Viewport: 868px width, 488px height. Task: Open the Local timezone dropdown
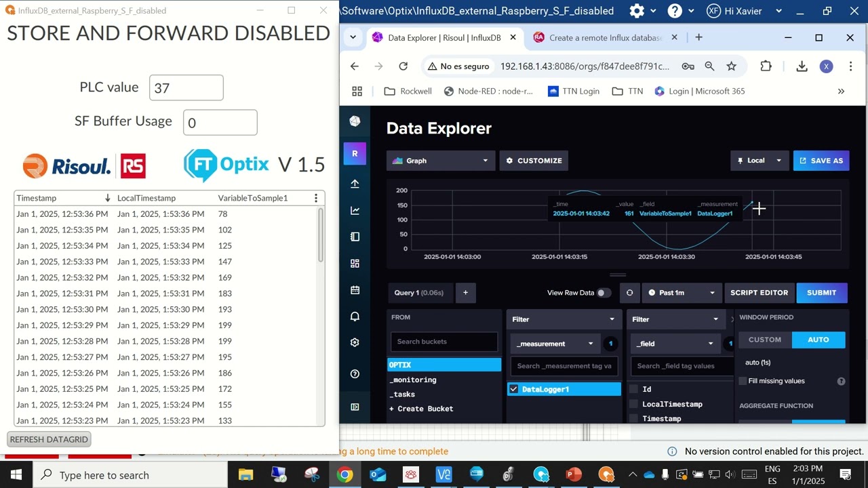click(759, 161)
